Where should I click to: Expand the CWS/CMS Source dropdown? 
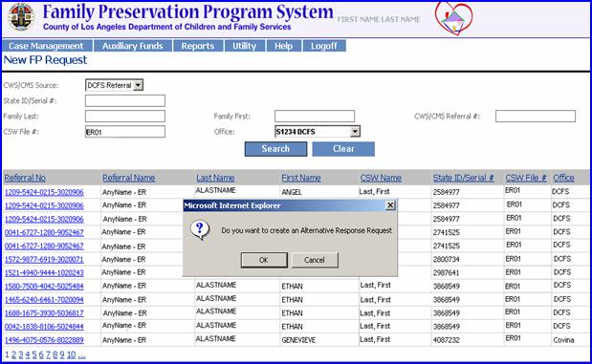coord(138,85)
